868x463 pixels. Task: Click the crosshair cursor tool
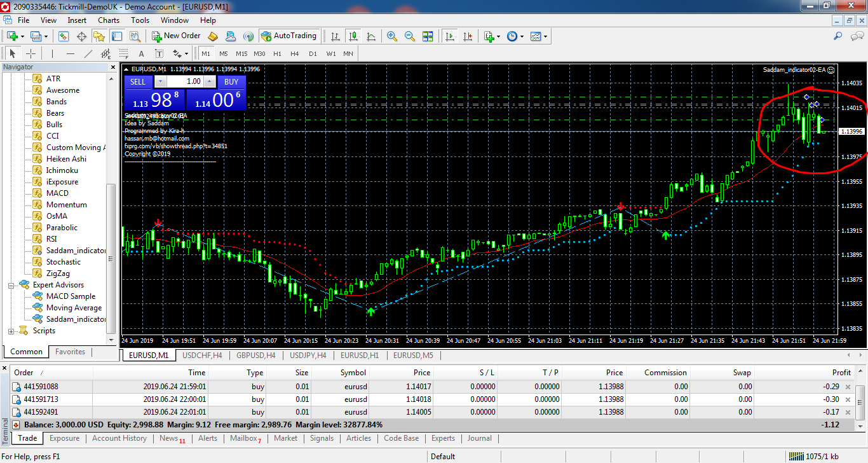pyautogui.click(x=30, y=53)
